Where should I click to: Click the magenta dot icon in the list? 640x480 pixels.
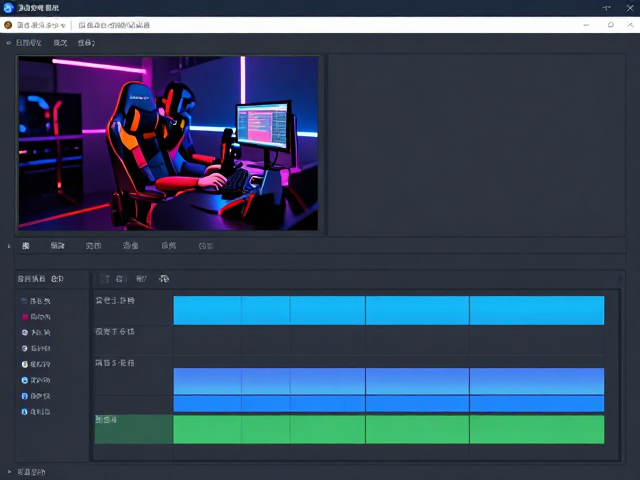pos(24,317)
